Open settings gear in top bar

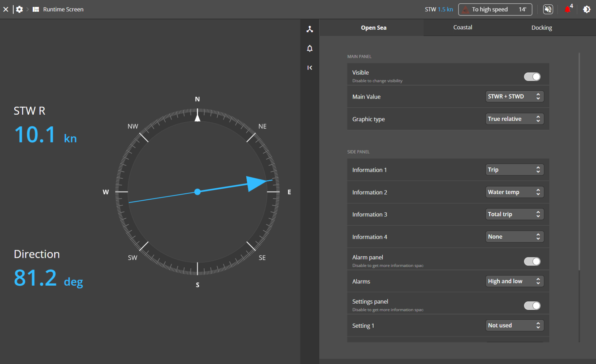[19, 10]
